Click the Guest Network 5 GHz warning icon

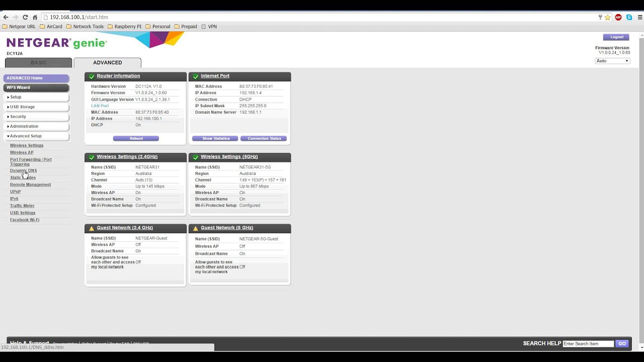point(196,228)
